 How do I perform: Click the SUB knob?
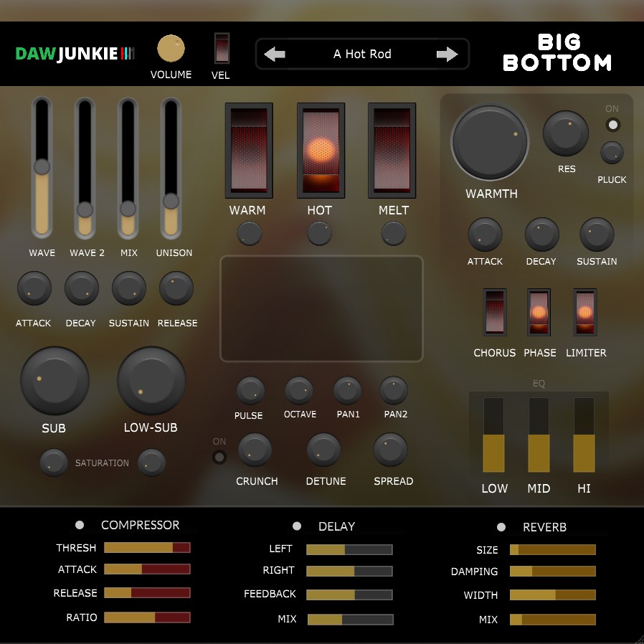[x=55, y=381]
